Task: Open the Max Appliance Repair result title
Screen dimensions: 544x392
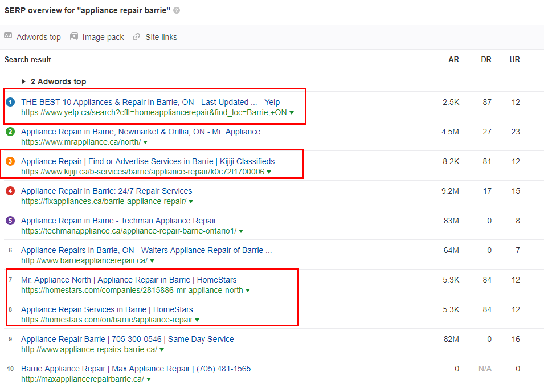Action: [136, 369]
